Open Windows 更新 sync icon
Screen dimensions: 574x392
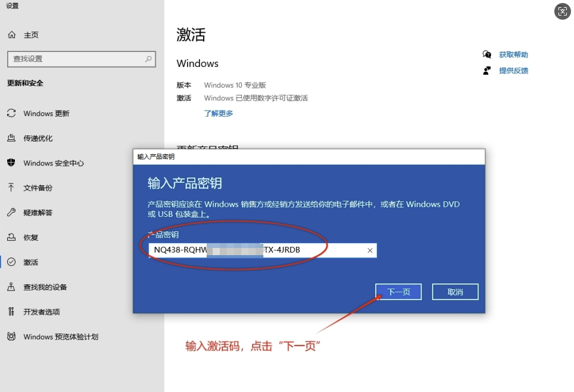click(12, 113)
